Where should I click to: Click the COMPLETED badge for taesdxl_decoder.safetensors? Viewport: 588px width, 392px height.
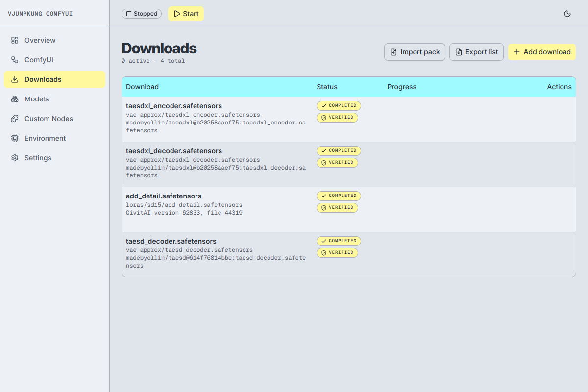tap(339, 151)
